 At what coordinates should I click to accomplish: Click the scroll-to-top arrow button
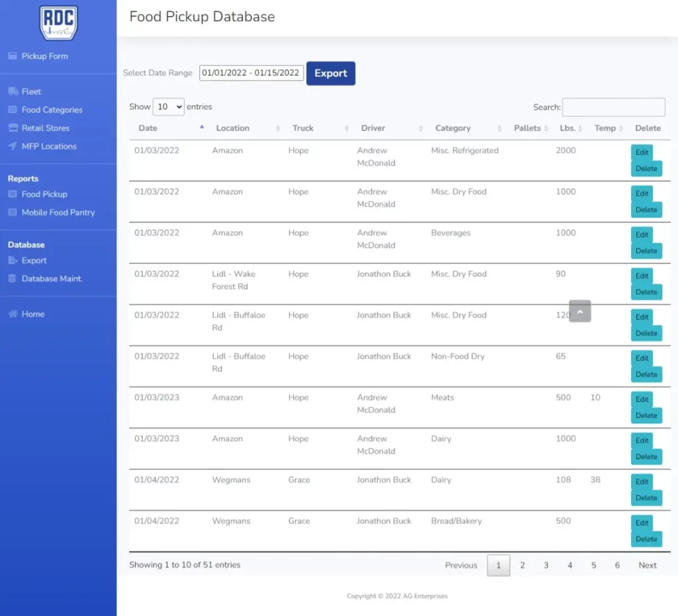point(580,311)
